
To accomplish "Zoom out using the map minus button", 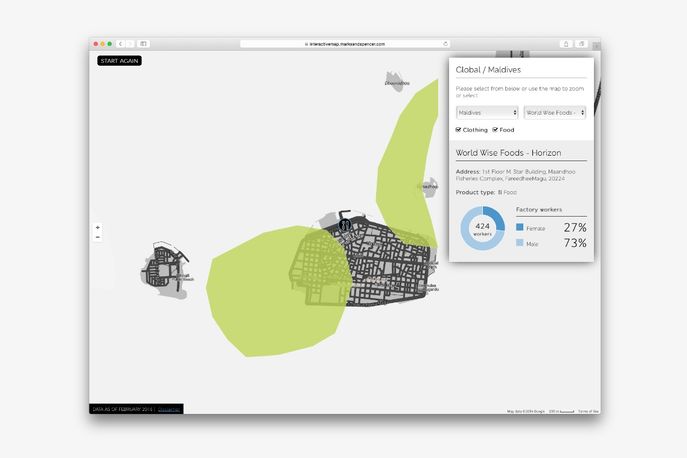I will [97, 237].
